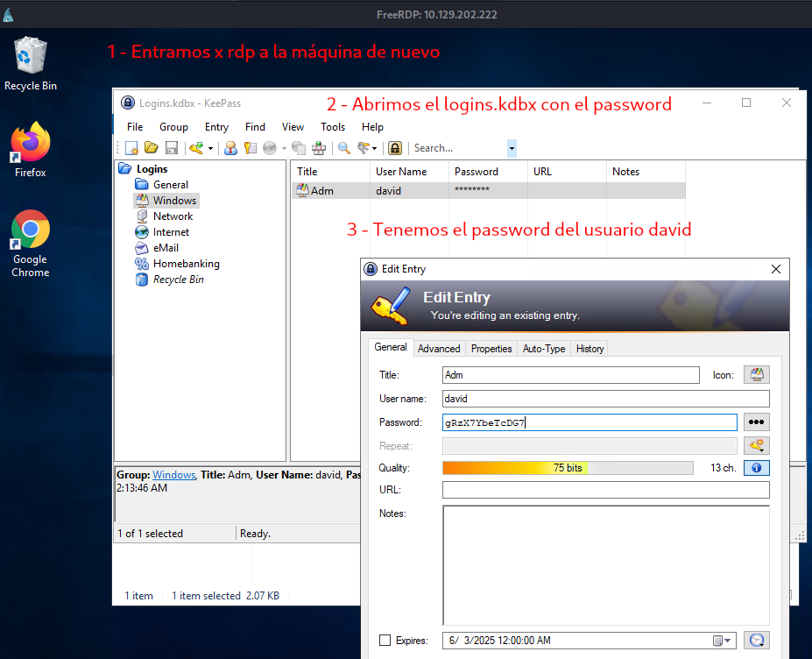Open the View menu
The height and width of the screenshot is (659, 812).
tap(293, 127)
